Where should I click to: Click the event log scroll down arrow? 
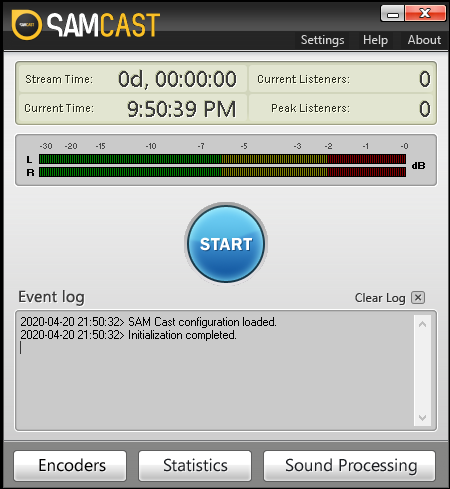(x=422, y=418)
